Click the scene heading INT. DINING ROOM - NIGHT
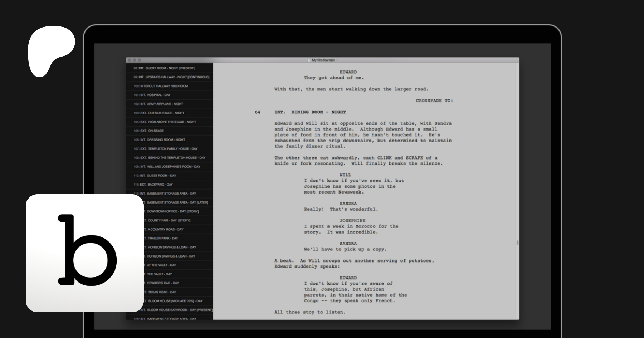This screenshot has width=644, height=338. point(310,112)
